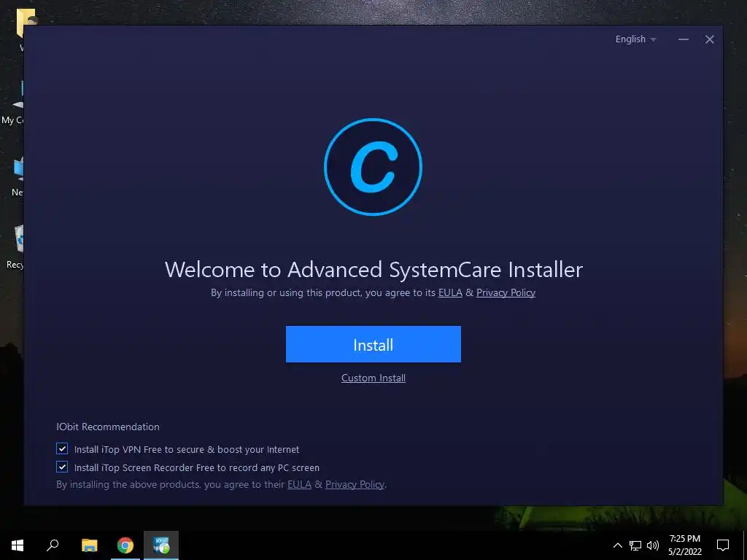
Task: Select the Network desktop icon
Action: [x=18, y=175]
